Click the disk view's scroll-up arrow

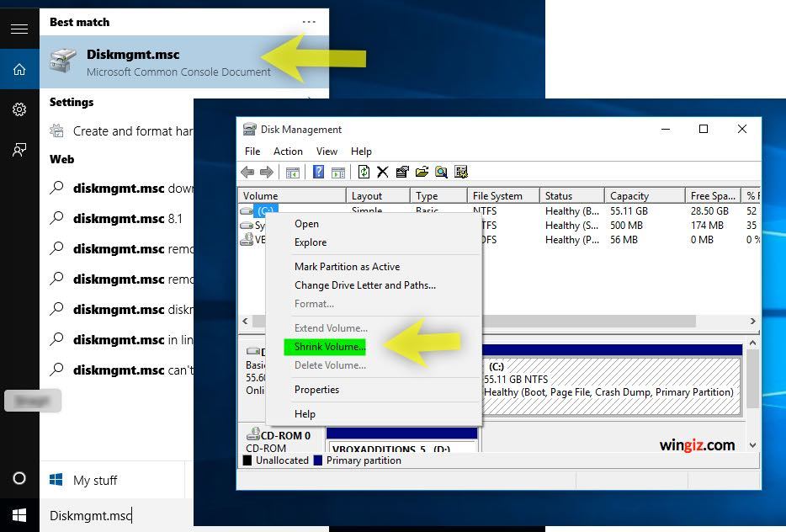coord(752,343)
